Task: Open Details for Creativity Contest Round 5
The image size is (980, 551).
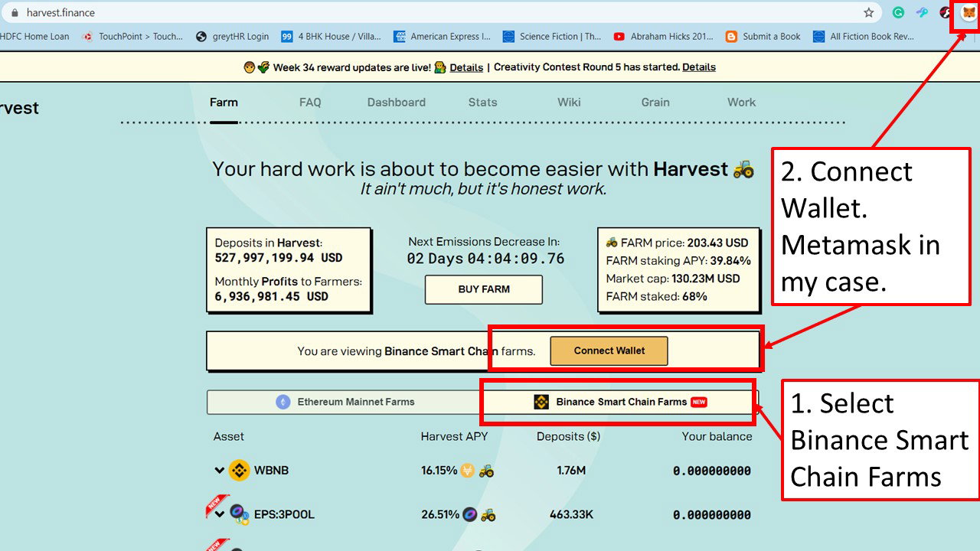Action: pos(699,67)
